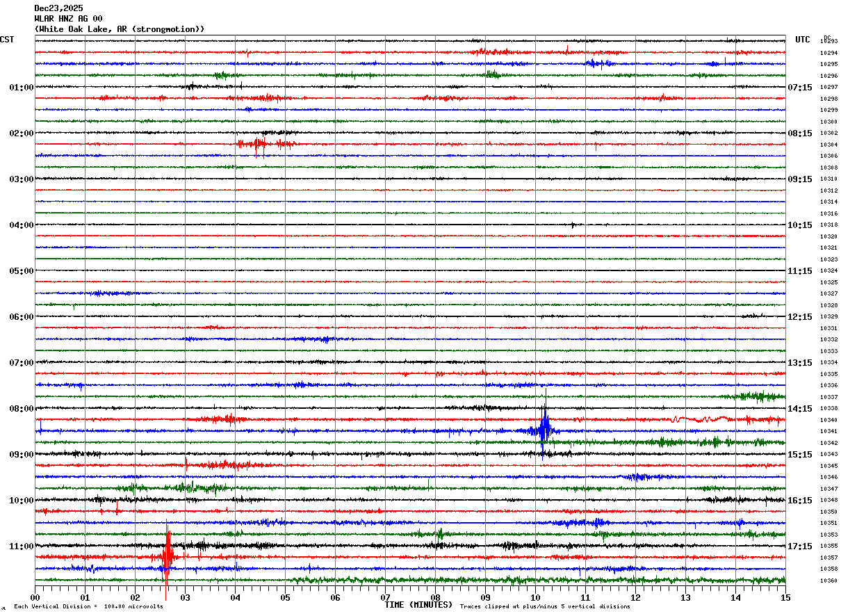Select the 03:00 CST time label
Image resolution: width=841 pixels, height=616 pixels.
point(21,179)
